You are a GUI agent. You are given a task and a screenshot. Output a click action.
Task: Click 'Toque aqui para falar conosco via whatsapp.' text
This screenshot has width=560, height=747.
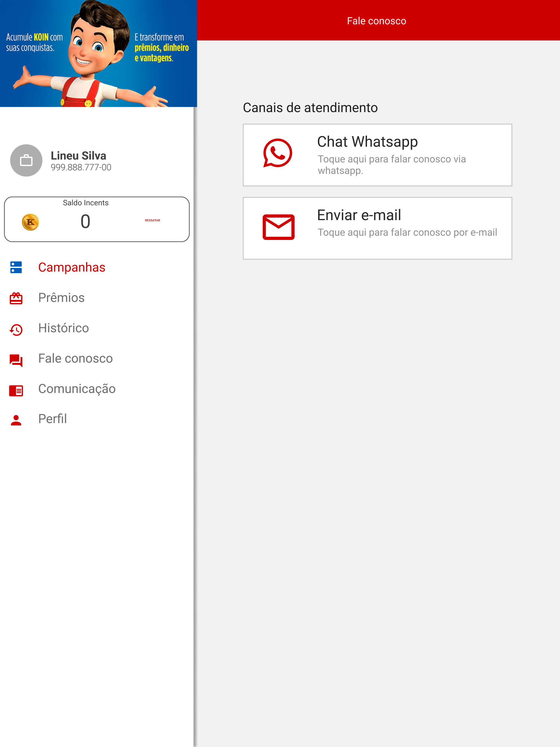click(x=392, y=164)
